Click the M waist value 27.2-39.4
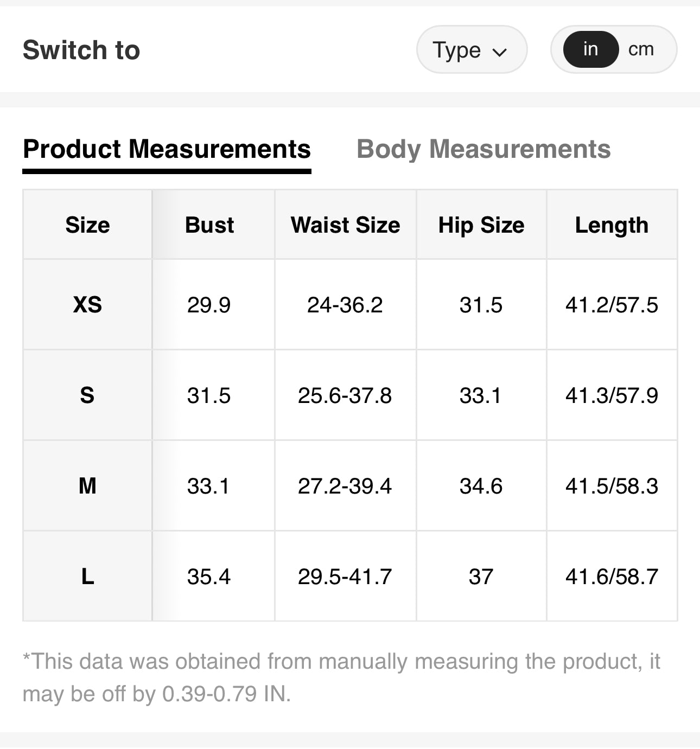Viewport: 700px width, 749px height. (x=345, y=485)
